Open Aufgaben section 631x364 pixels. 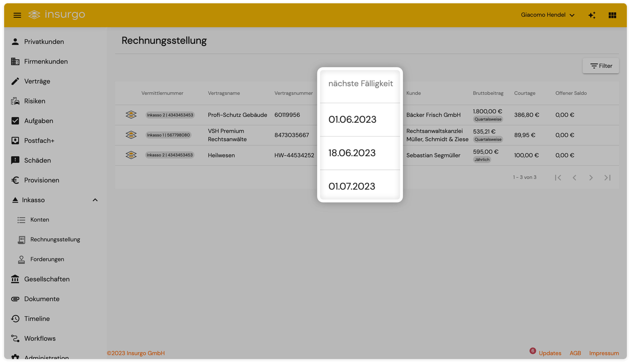tap(39, 121)
